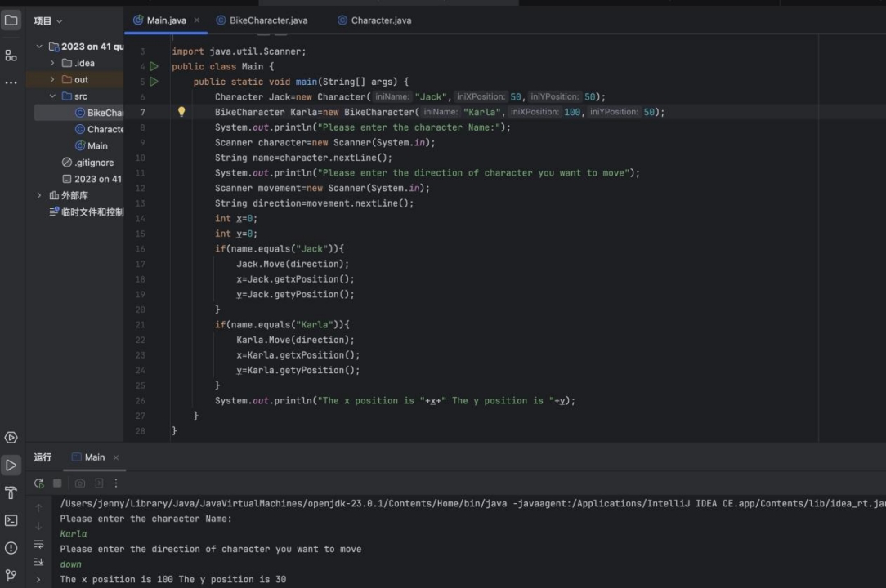Open the Terminal tool window
The image size is (886, 588).
[x=11, y=520]
